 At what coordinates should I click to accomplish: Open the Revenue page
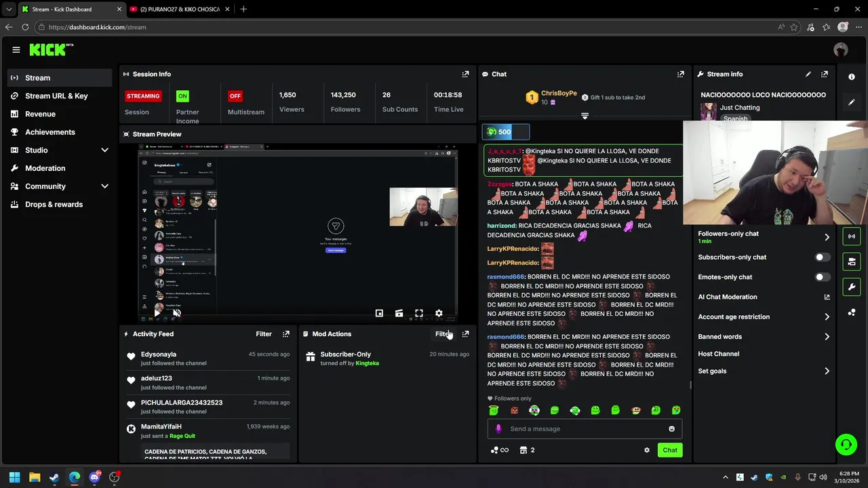60,114
